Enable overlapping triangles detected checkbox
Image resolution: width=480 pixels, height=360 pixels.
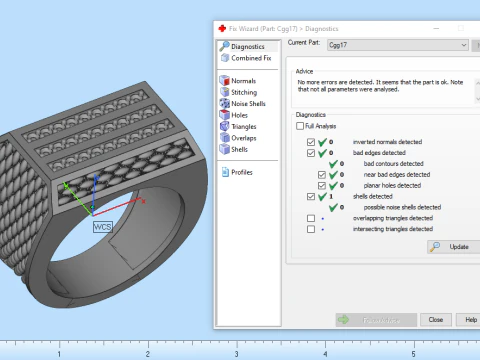pyautogui.click(x=311, y=218)
